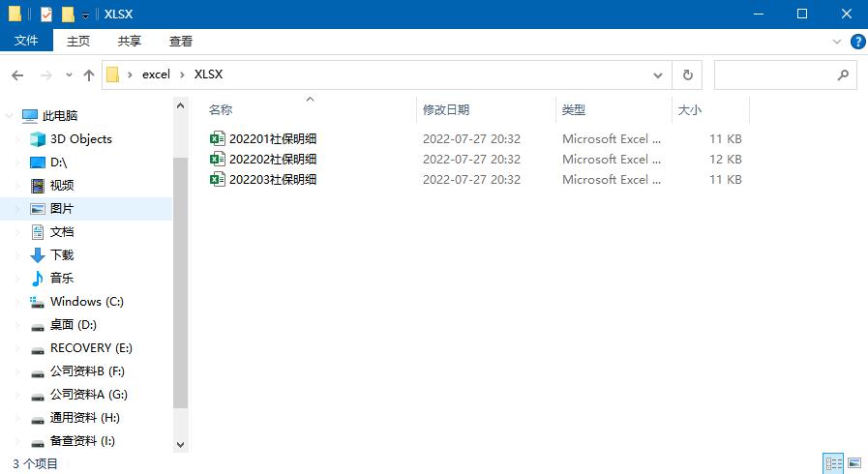Click the Windows (C:) drive icon
Viewport: 868px width, 474px height.
pos(37,302)
